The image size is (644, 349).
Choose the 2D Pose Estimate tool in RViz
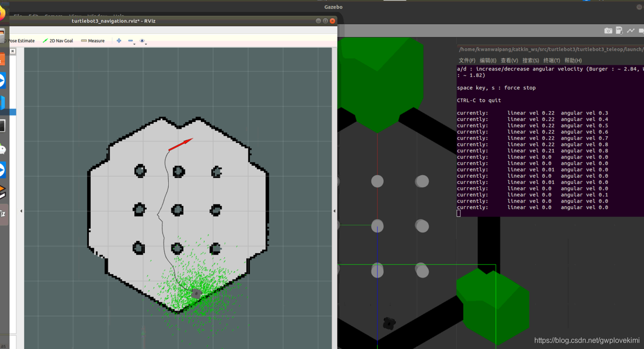(21, 41)
